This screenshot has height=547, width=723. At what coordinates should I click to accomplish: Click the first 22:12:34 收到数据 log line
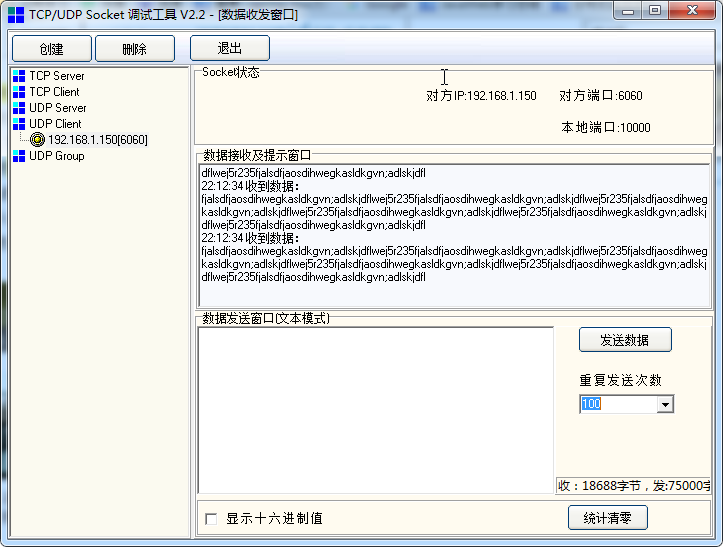(250, 186)
